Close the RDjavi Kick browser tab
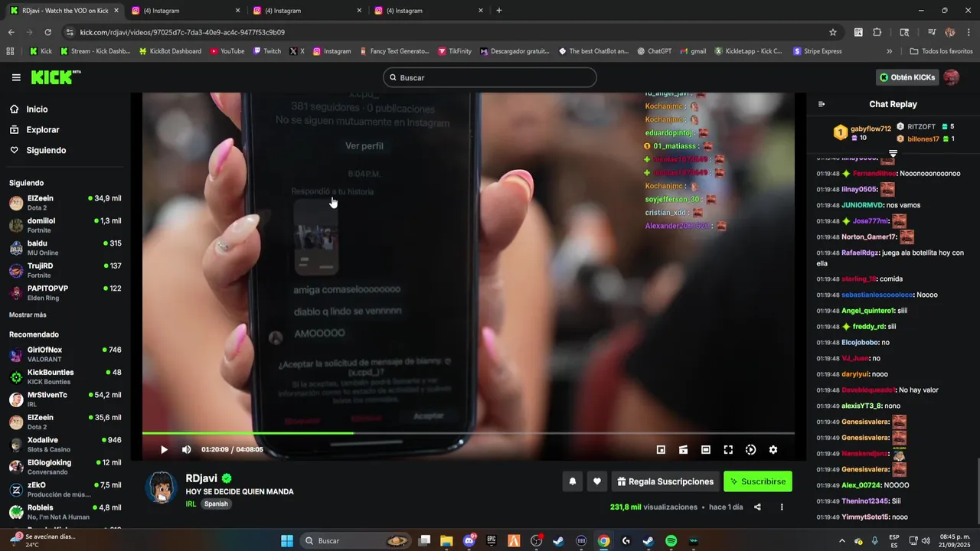Screen dimensions: 980x551 click(x=116, y=11)
